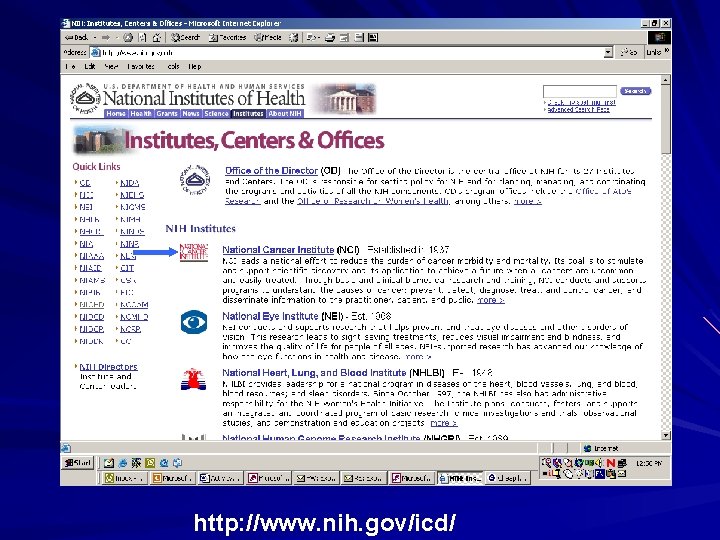Click the vertical scrollbar thumb
The height and width of the screenshot is (540, 720).
coord(665,119)
